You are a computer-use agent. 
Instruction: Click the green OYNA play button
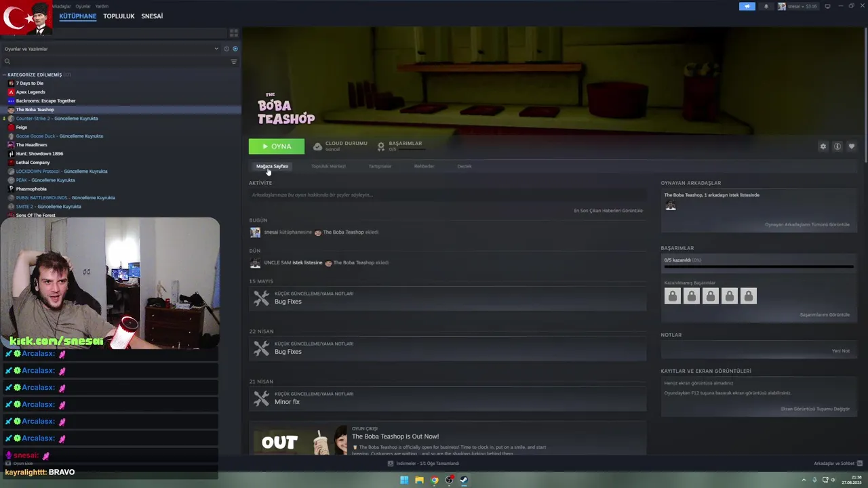pos(277,146)
